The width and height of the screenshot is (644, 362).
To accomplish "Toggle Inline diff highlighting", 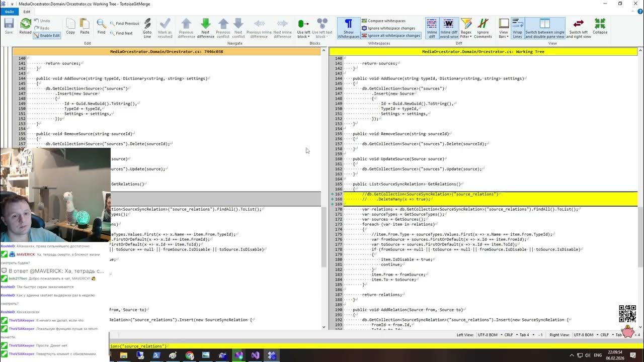I will (x=432, y=28).
